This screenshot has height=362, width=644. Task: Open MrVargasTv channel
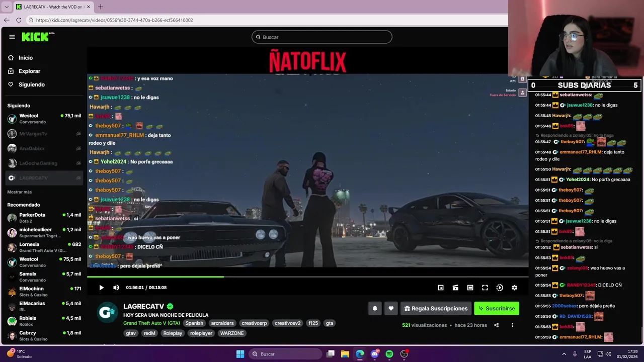(x=44, y=134)
